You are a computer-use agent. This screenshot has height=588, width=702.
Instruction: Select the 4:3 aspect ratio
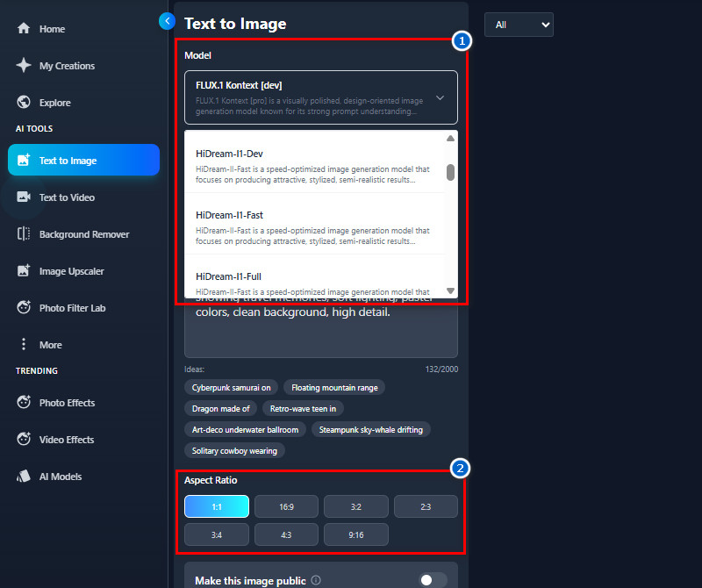(287, 534)
